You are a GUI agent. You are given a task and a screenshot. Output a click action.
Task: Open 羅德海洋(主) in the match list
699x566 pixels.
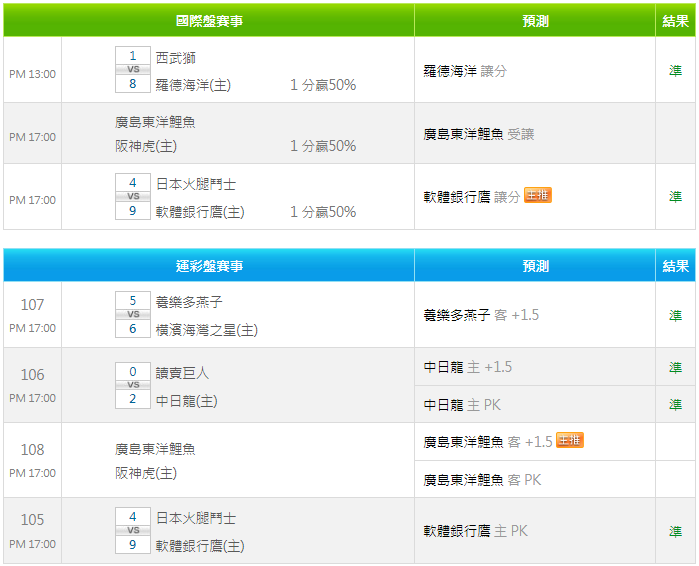[193, 85]
